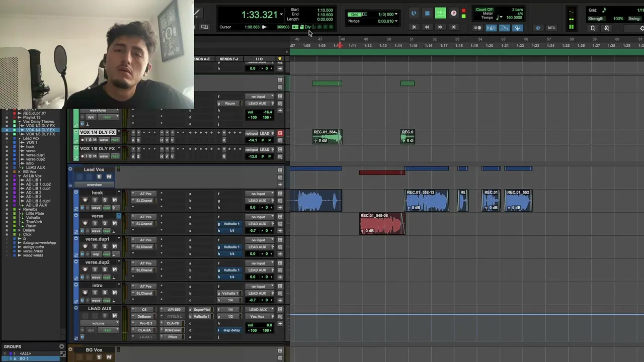Click the zoom magnifier icon under Grid
Viewport: 644px width, 362px height.
(x=593, y=28)
